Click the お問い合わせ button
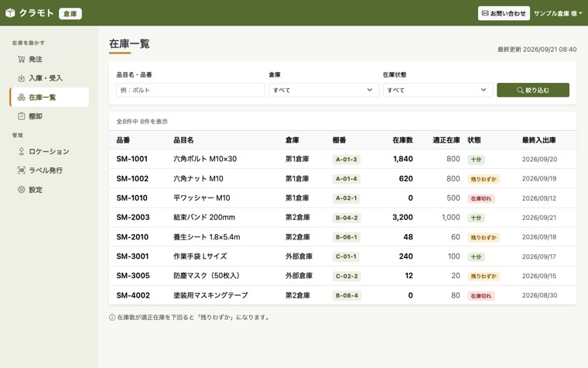Image resolution: width=588 pixels, height=368 pixels. click(x=504, y=13)
